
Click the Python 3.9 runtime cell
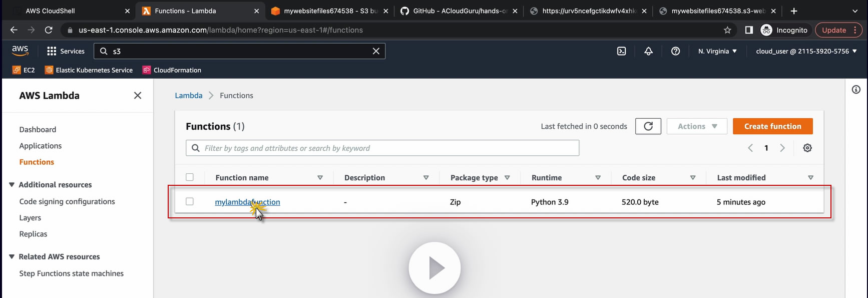point(550,202)
